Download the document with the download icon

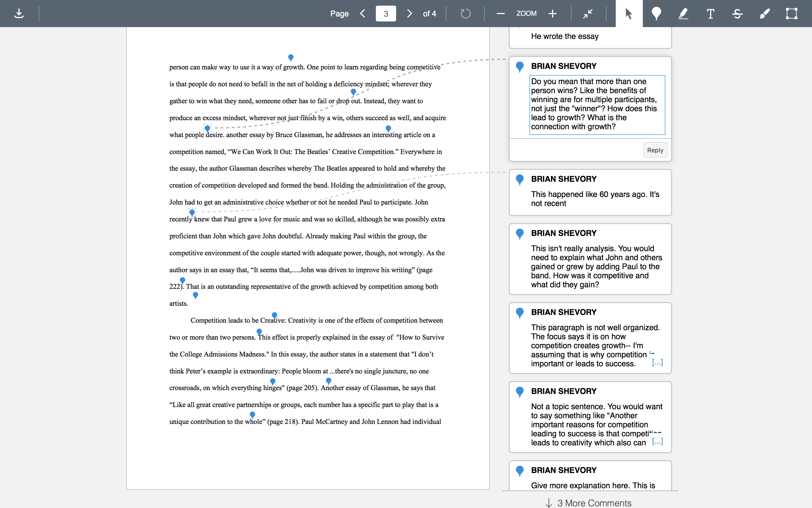[19, 14]
